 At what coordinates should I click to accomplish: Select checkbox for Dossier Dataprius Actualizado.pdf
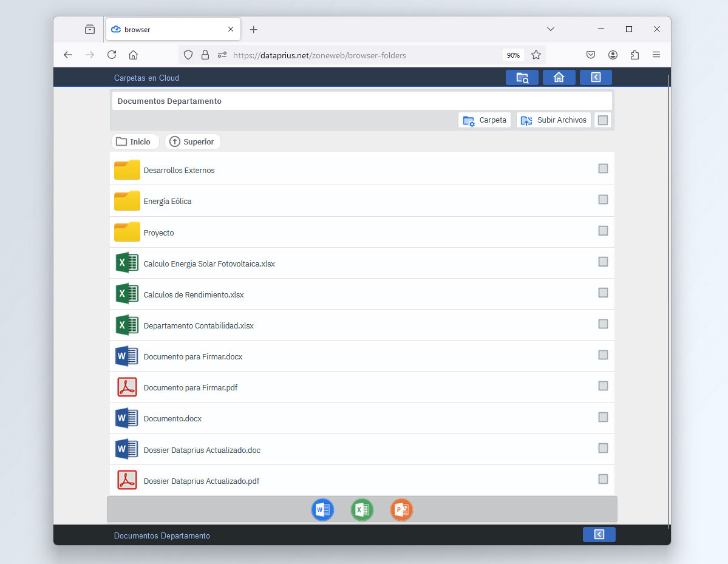click(x=603, y=479)
